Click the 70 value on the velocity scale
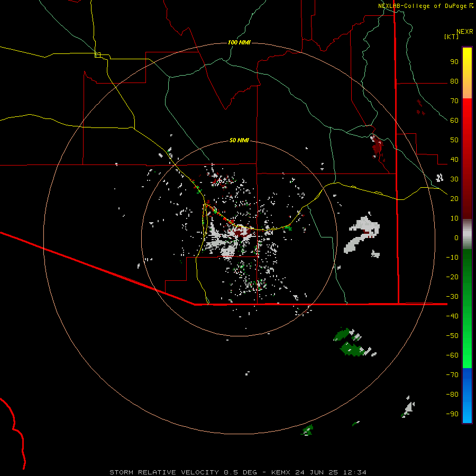Screen dimensions: 476x476 (x=454, y=101)
